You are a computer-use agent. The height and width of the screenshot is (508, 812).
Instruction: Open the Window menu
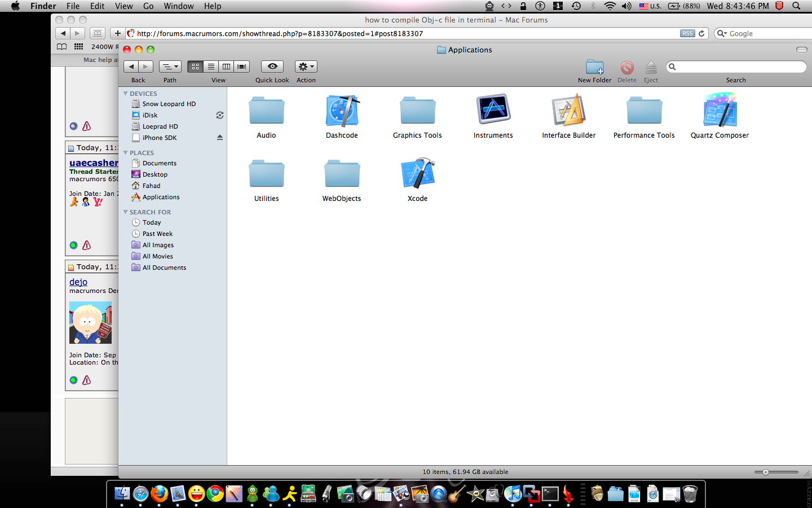[179, 6]
